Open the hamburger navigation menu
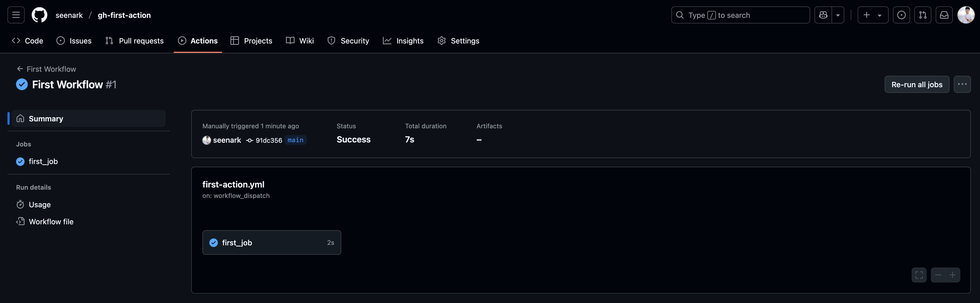Screen dimensions: 980x303 [x=16, y=15]
